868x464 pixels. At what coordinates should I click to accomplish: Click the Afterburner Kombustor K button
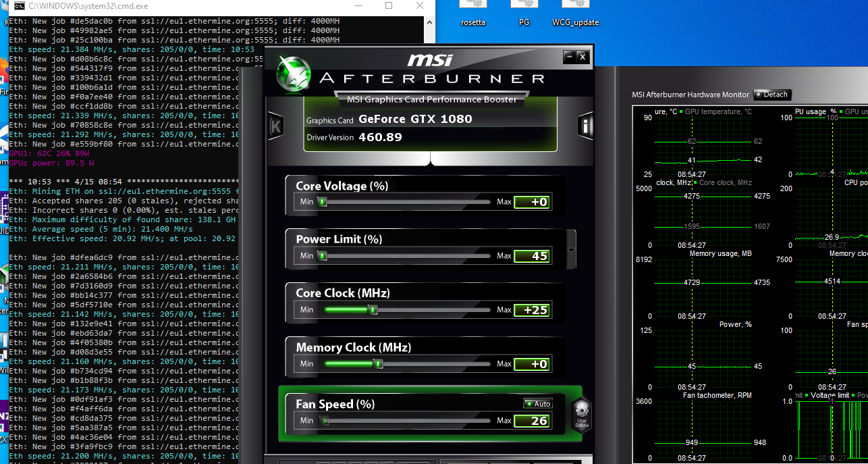tap(275, 126)
